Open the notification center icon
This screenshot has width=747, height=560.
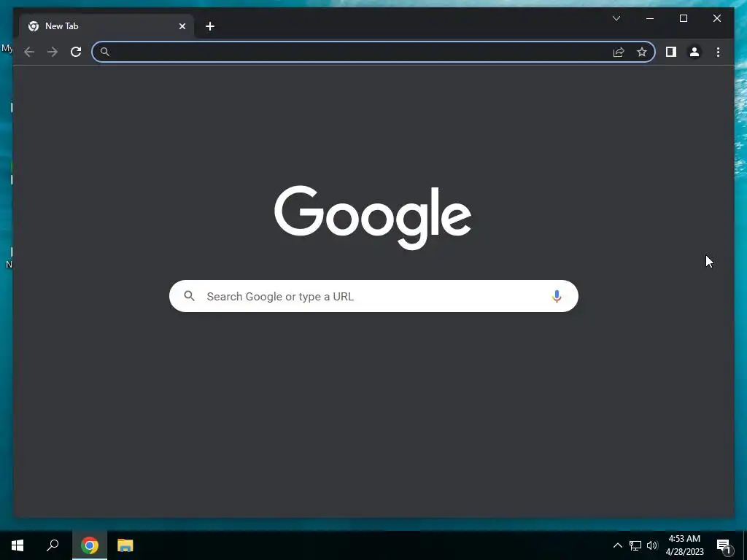click(x=724, y=546)
